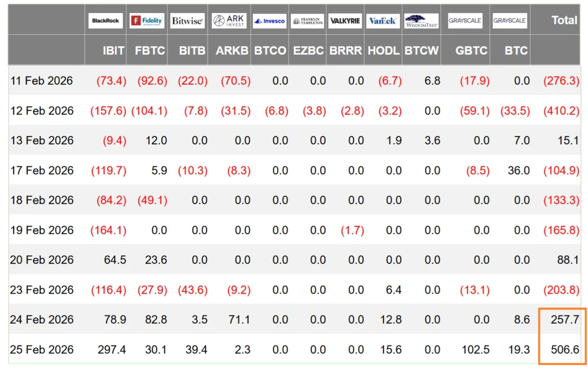The height and width of the screenshot is (369, 588).
Task: Click the Franklin Templeton logo
Action: coord(308,21)
